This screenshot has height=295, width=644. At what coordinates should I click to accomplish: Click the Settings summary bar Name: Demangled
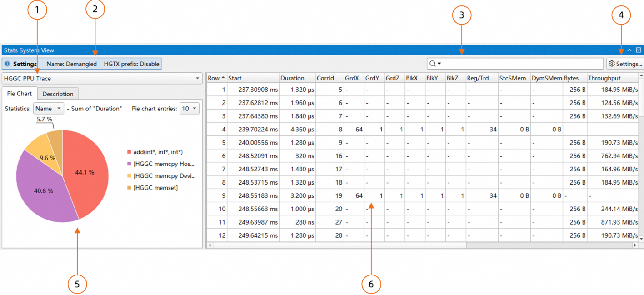[72, 64]
